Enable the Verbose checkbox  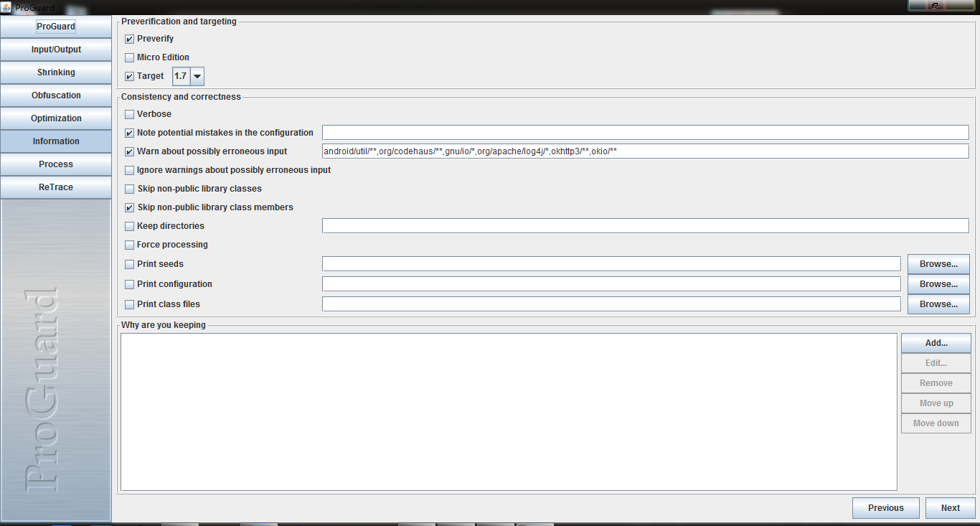129,114
